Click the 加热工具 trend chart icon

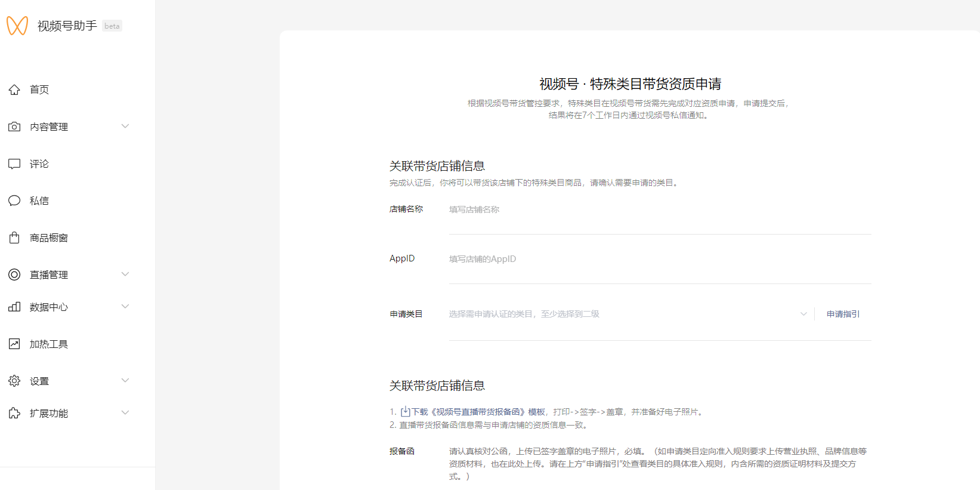coord(14,344)
